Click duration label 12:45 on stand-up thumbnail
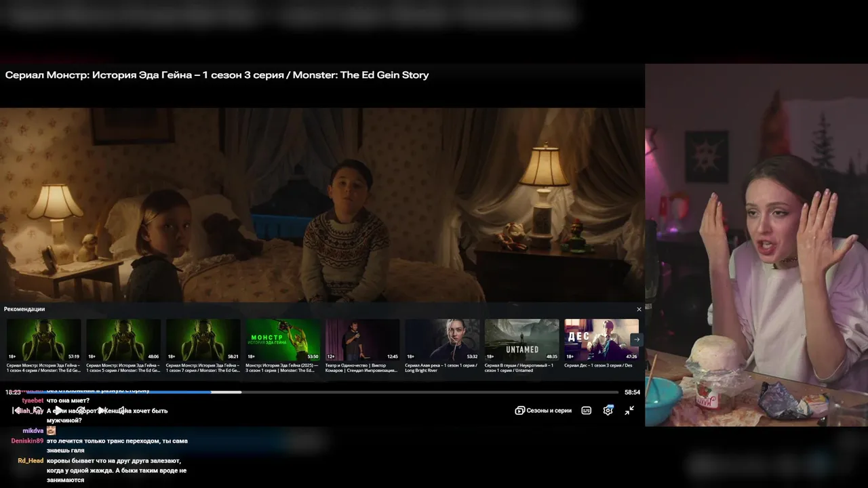 393,357
